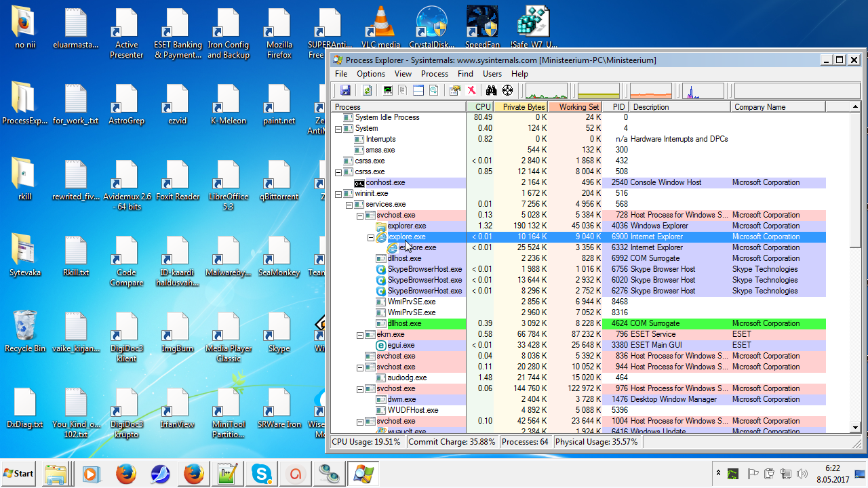Select the egui.exe process row
The width and height of the screenshot is (868, 488).
click(x=401, y=345)
